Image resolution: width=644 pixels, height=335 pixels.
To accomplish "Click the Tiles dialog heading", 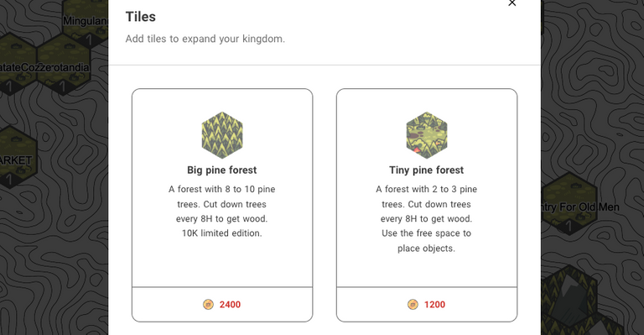I will (x=141, y=17).
